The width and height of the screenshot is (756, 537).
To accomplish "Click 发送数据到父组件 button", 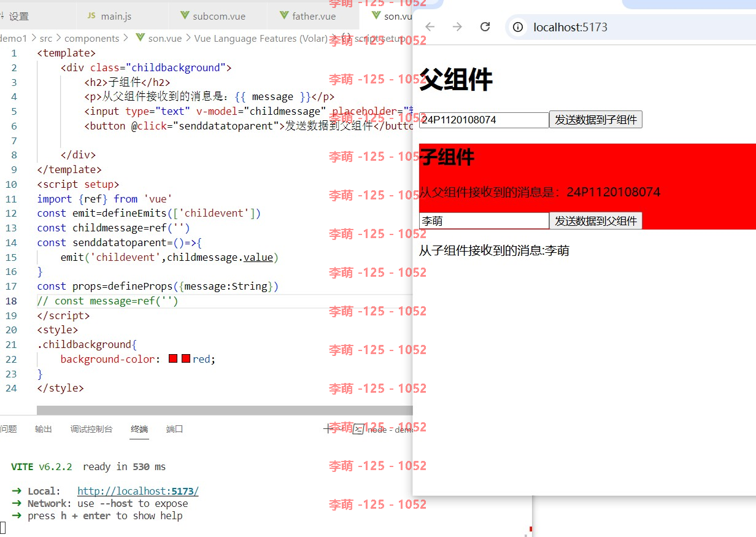I will (x=596, y=221).
